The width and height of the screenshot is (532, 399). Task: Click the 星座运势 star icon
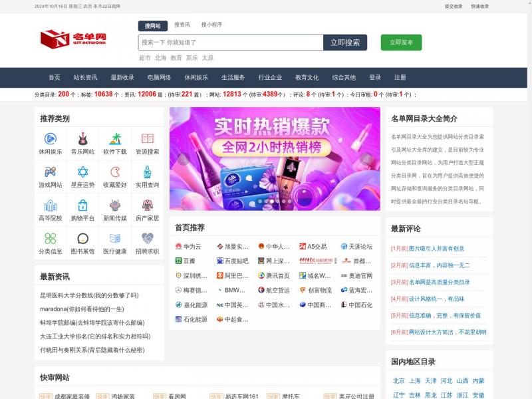82,172
